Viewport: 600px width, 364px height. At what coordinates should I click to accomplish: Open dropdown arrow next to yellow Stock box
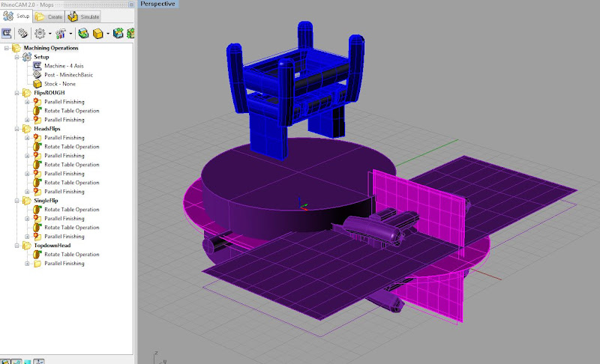(x=108, y=34)
